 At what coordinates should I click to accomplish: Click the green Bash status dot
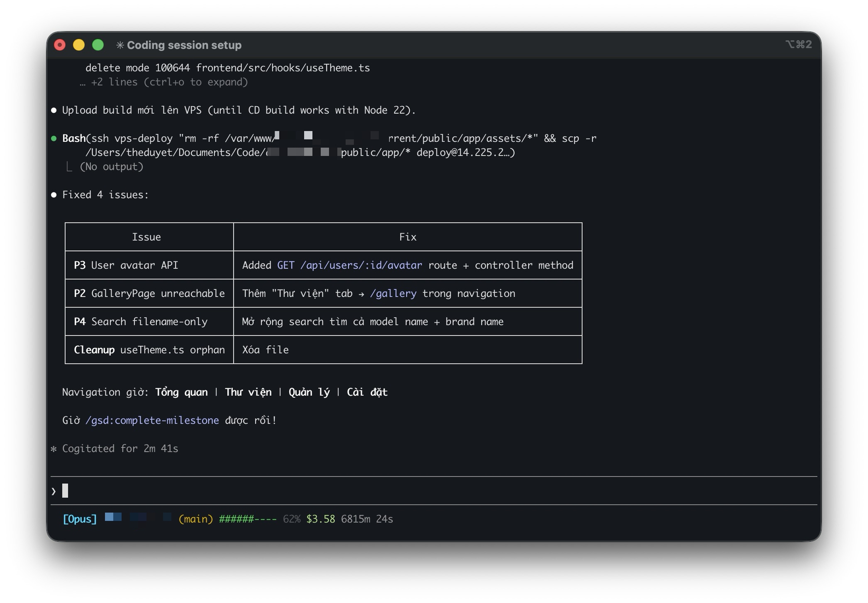(x=54, y=139)
